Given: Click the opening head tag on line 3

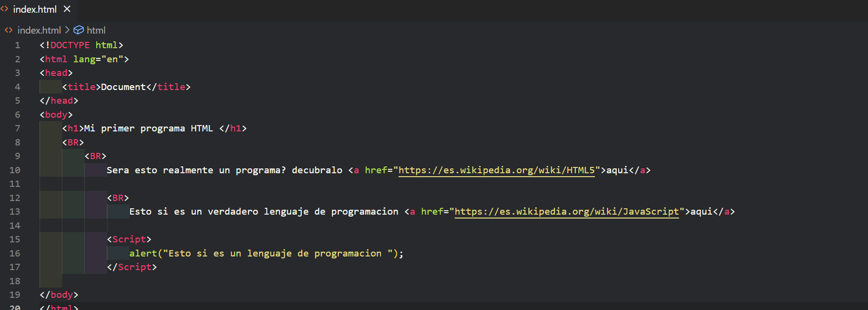Looking at the screenshot, I should point(56,73).
